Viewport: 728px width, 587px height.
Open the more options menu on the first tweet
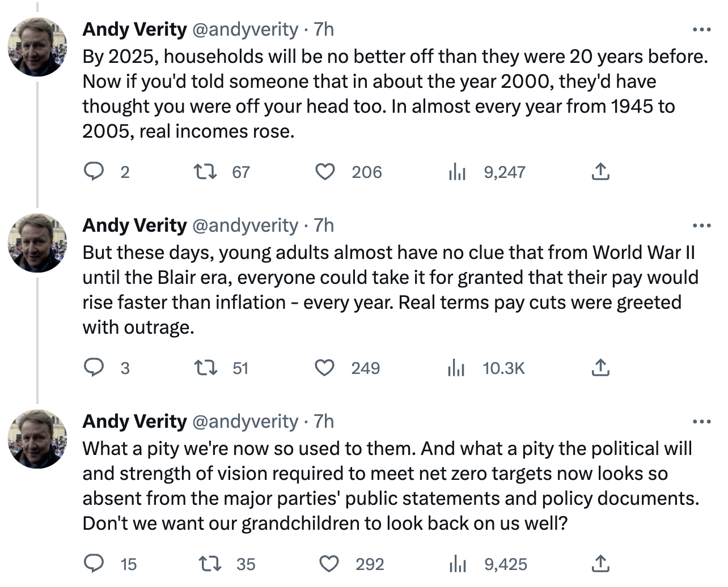click(x=703, y=28)
